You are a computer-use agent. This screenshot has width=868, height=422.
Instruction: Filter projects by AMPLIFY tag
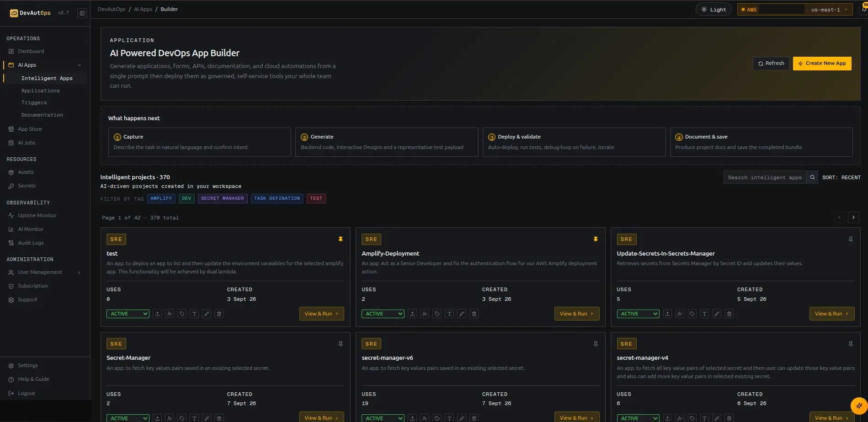tap(161, 198)
